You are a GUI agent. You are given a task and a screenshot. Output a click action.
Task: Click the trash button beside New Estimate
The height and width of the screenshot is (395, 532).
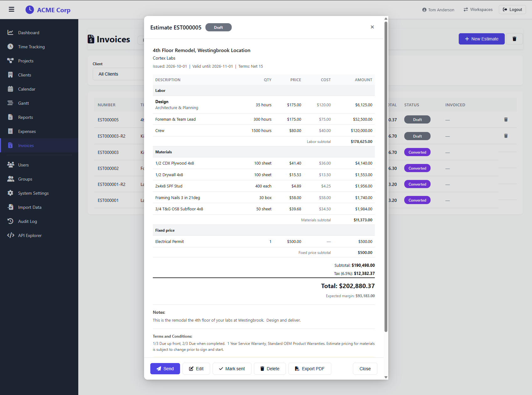(514, 39)
